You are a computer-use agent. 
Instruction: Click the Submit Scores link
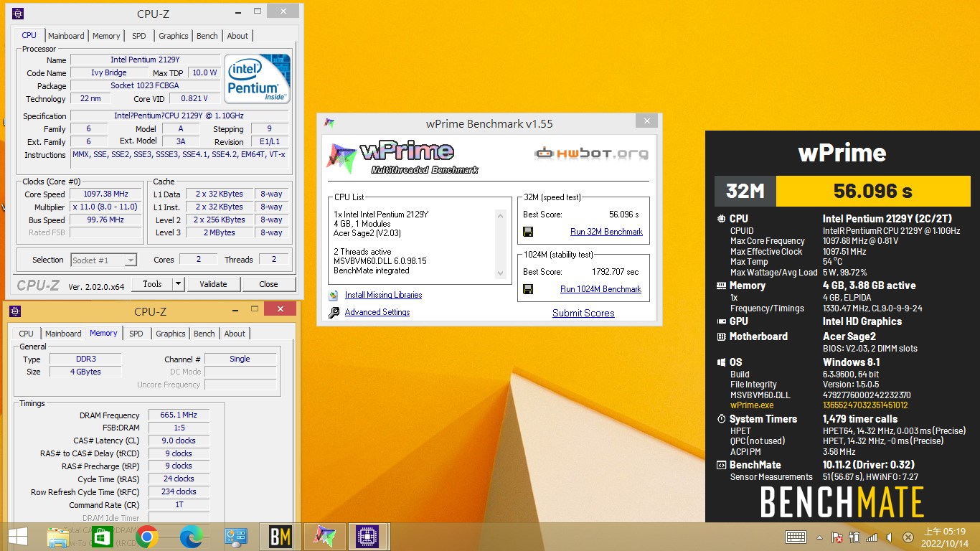tap(583, 313)
